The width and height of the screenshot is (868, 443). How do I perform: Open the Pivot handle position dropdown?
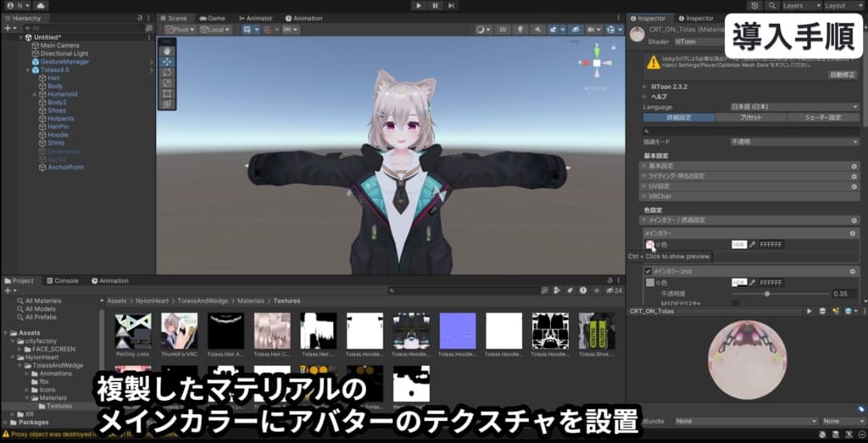[x=181, y=30]
